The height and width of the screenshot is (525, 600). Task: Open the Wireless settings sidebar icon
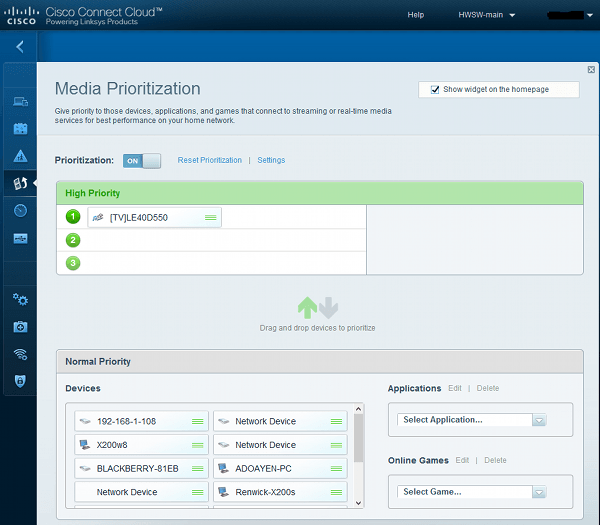[x=20, y=354]
